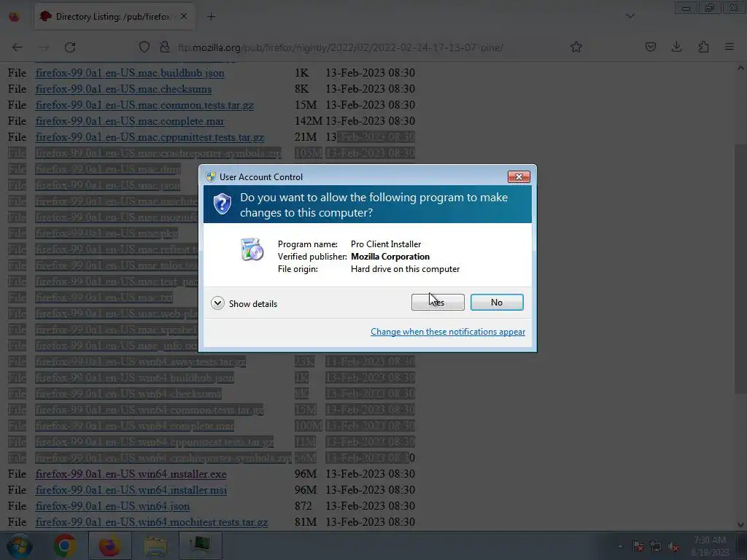Click the Firefox logo beside the tabs
The width and height of the screenshot is (747, 560).
pos(15,17)
